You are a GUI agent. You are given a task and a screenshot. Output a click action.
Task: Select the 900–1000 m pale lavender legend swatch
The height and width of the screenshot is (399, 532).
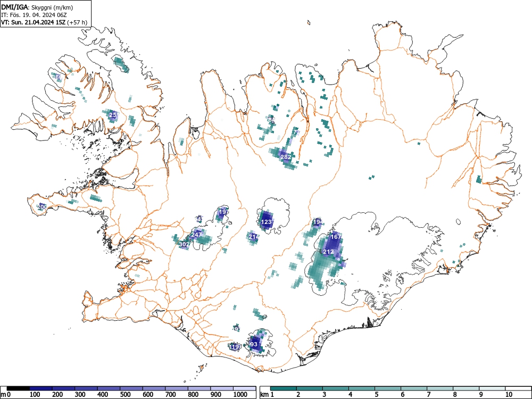coord(222,388)
